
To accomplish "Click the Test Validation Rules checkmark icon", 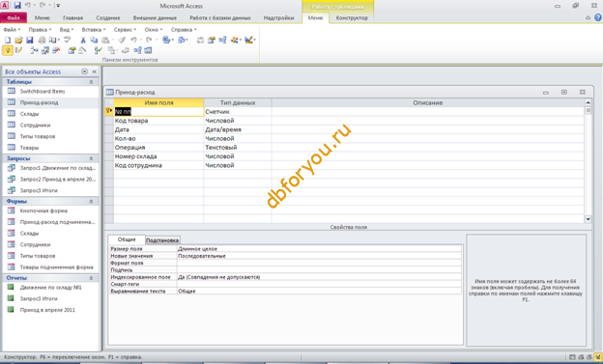I will coord(99,50).
